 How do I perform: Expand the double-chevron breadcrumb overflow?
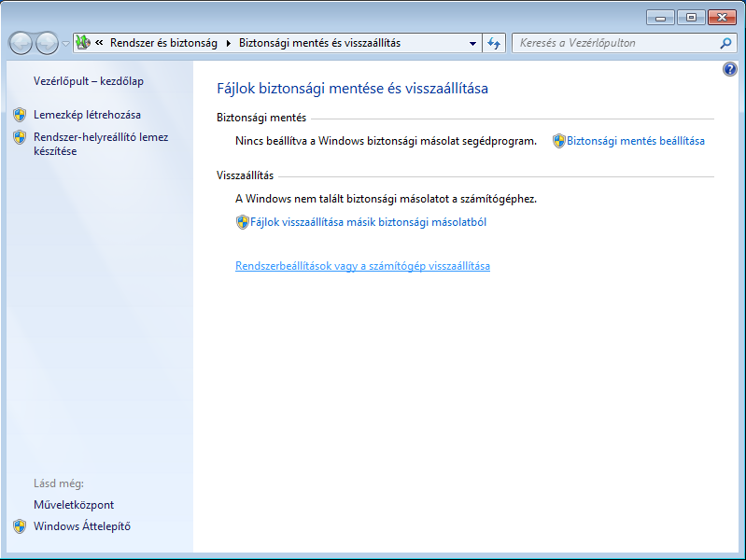click(99, 43)
